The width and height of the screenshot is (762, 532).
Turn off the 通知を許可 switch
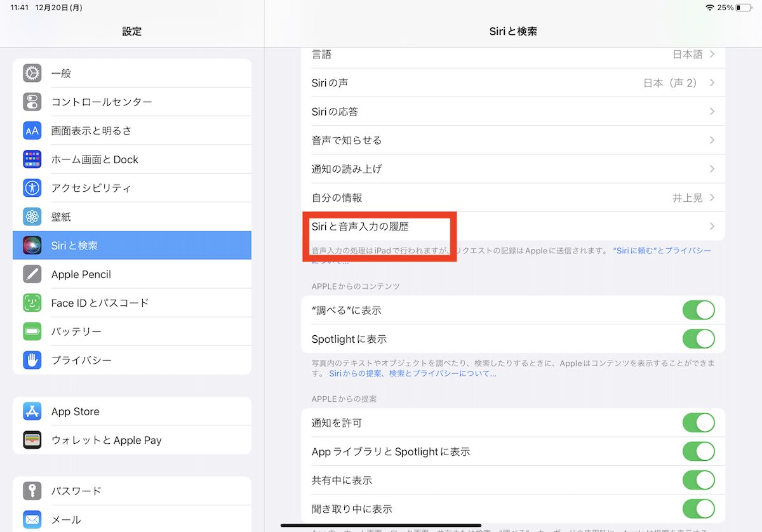tap(698, 423)
